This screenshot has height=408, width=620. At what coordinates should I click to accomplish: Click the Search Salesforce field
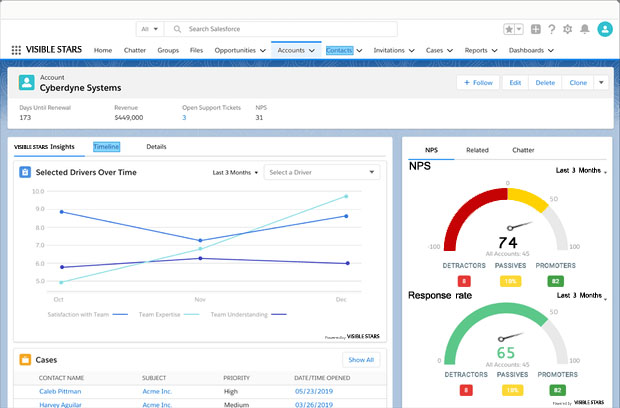(280, 30)
